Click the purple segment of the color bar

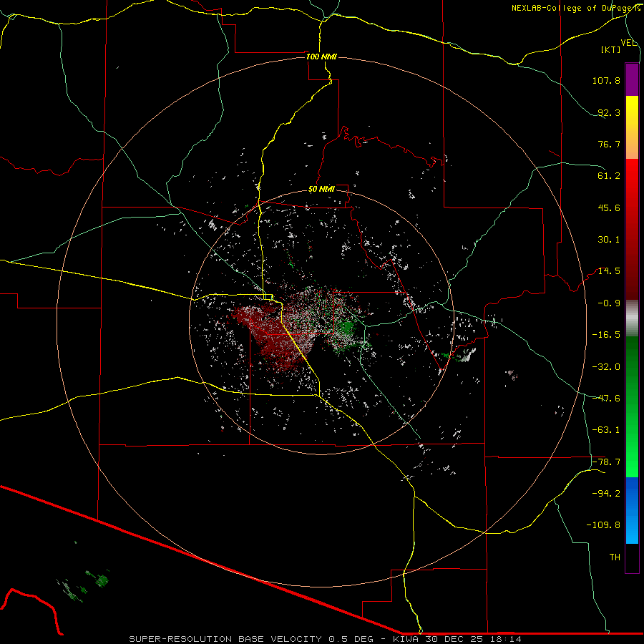[632, 79]
